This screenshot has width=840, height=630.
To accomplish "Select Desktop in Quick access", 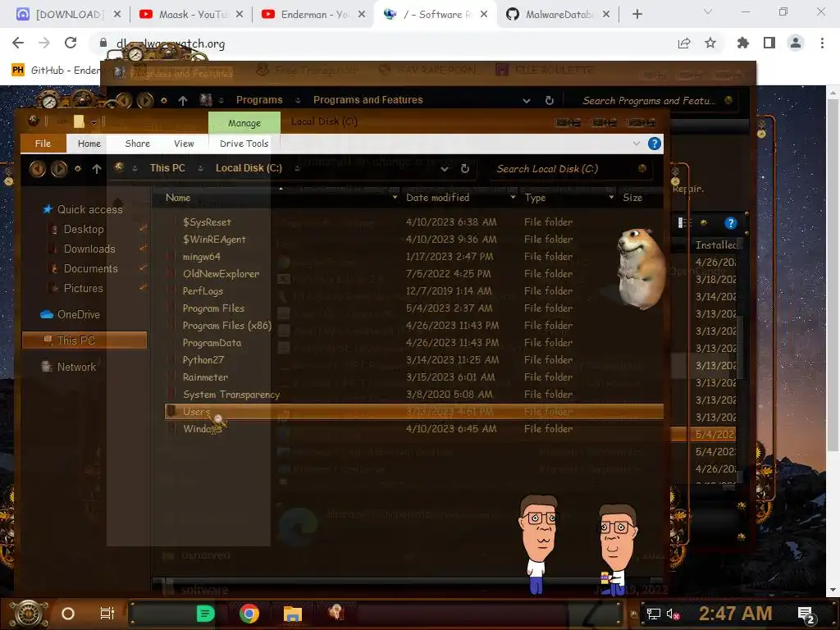I will point(84,230).
